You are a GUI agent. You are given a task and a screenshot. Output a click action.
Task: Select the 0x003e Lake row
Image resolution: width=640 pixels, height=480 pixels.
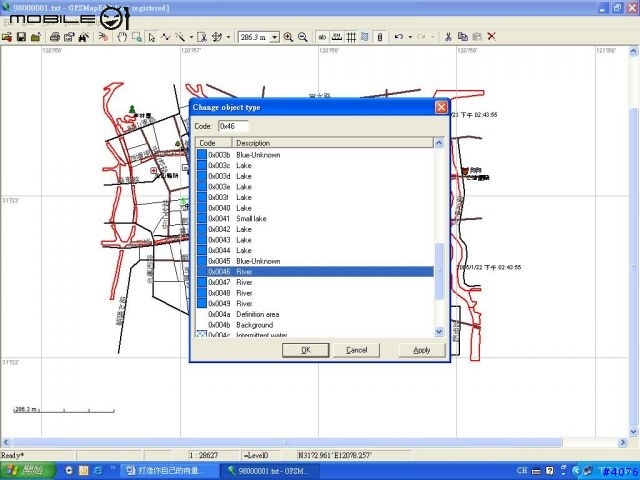[315, 187]
